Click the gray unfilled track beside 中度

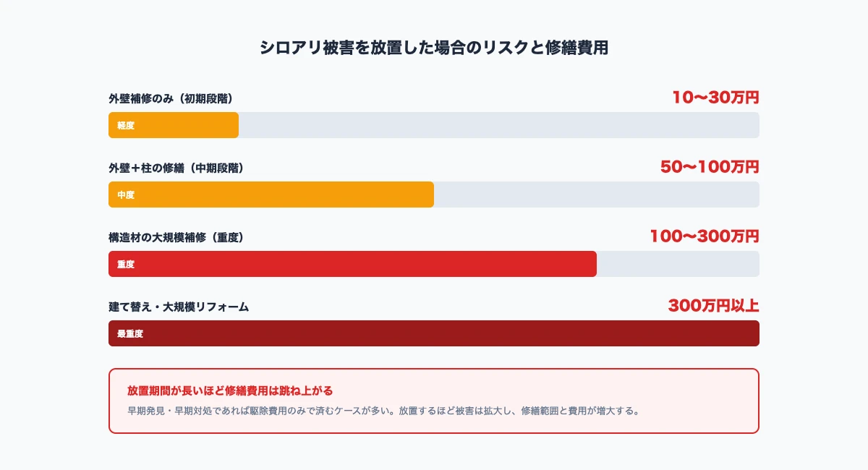[597, 195]
